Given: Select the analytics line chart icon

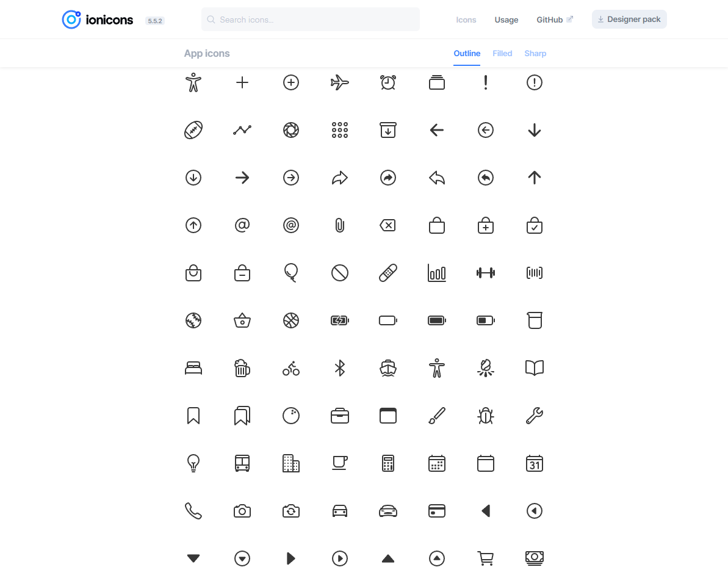Looking at the screenshot, I should [242, 130].
